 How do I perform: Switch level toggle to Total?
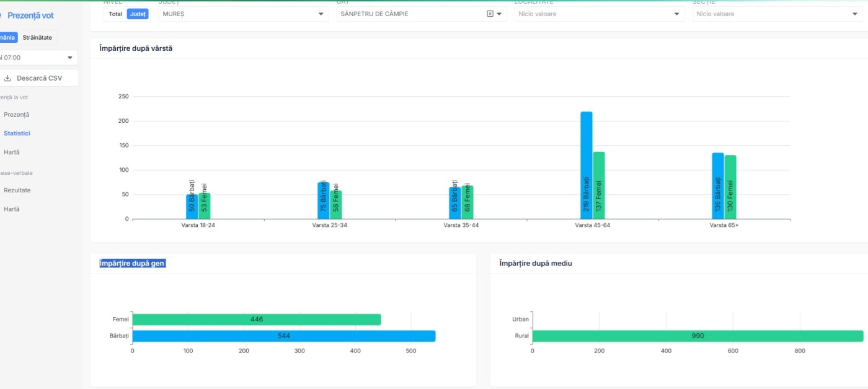115,14
